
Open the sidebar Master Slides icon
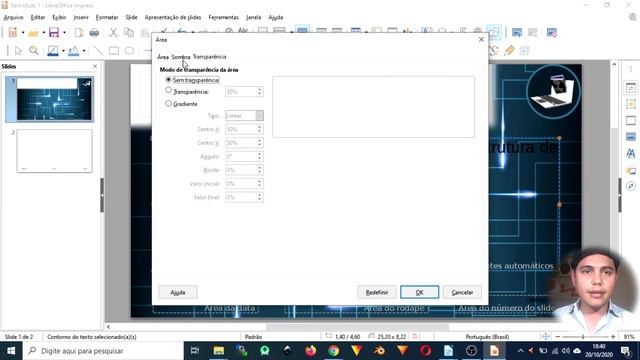(631, 137)
